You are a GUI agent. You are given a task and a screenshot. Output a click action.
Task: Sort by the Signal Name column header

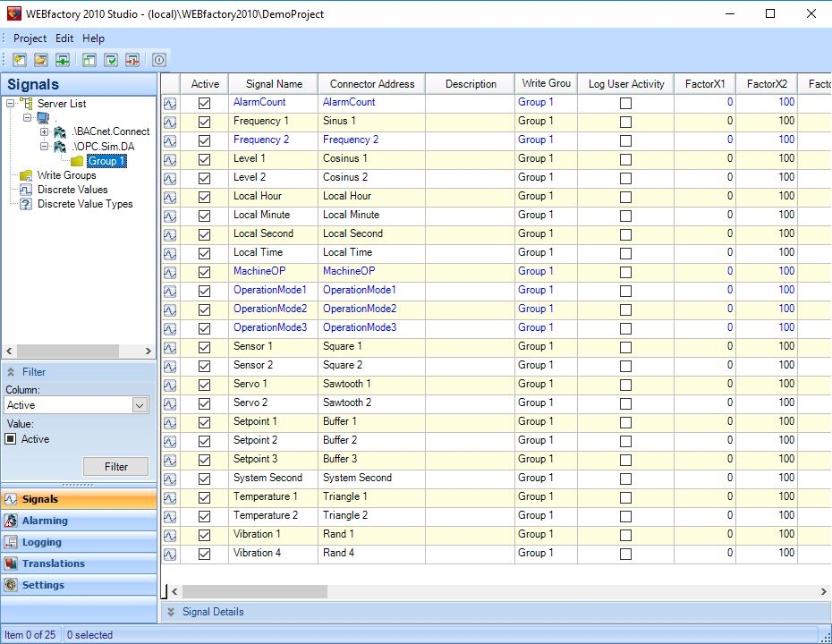tap(273, 84)
